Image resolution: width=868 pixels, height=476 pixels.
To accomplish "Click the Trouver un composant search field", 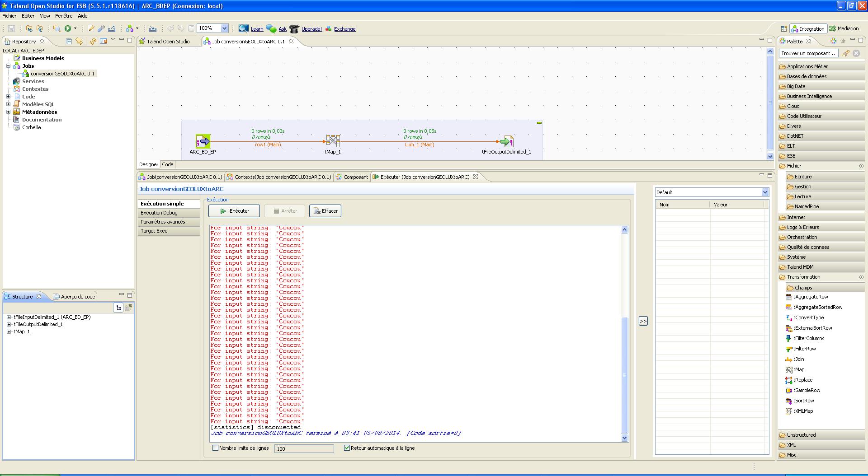I will tap(808, 53).
